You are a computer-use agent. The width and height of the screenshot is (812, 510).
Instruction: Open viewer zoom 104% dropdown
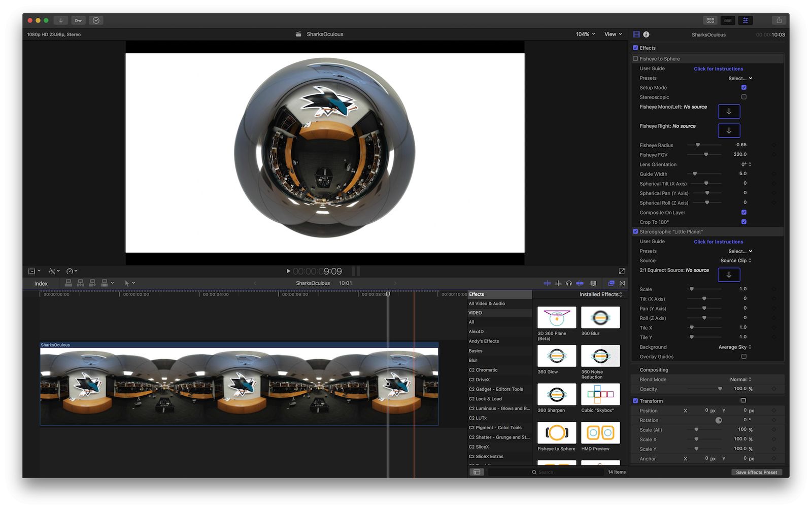(x=585, y=34)
